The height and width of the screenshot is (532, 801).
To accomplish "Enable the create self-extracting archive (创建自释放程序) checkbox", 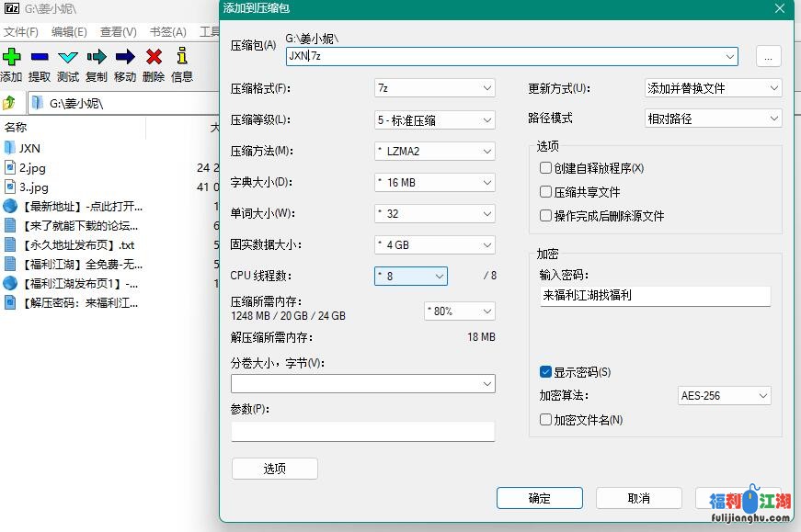I will 546,168.
